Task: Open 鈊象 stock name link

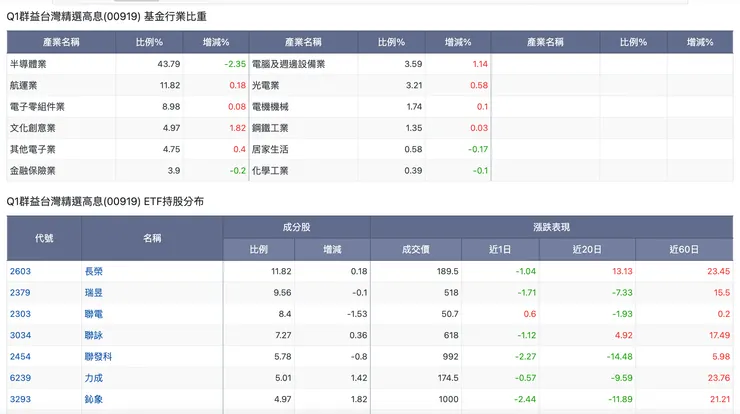Action: (93, 399)
